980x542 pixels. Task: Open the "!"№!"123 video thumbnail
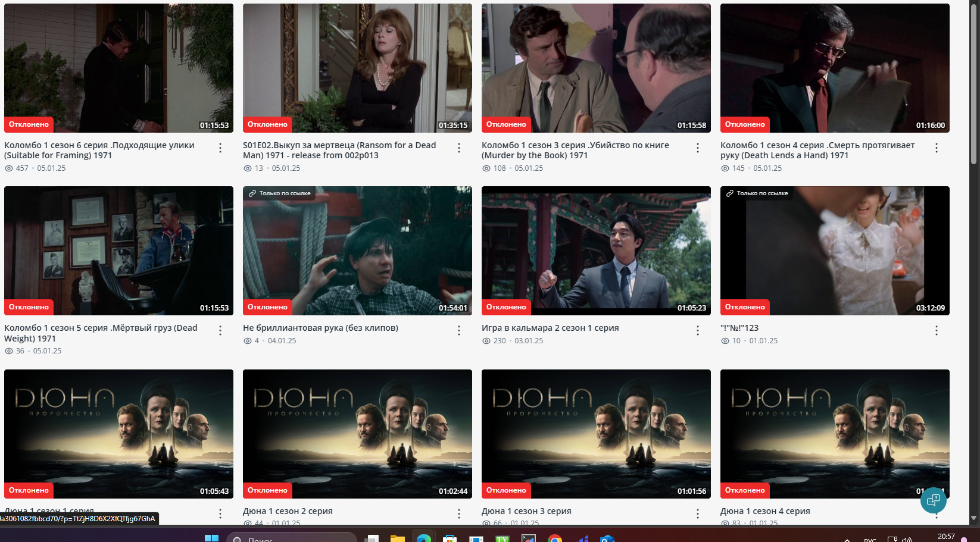coord(835,250)
